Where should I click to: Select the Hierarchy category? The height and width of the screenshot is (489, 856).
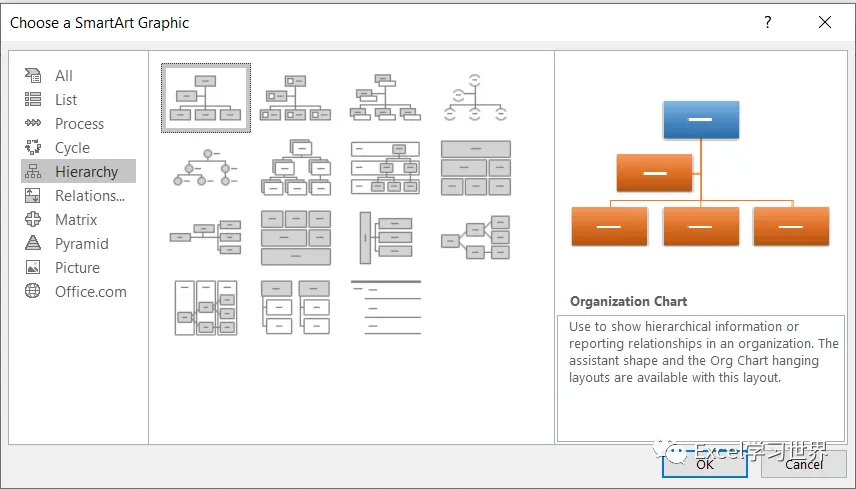78,171
